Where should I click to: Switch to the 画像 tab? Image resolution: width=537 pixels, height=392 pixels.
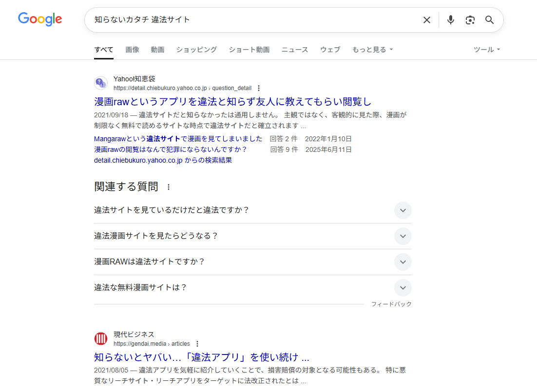(x=132, y=49)
